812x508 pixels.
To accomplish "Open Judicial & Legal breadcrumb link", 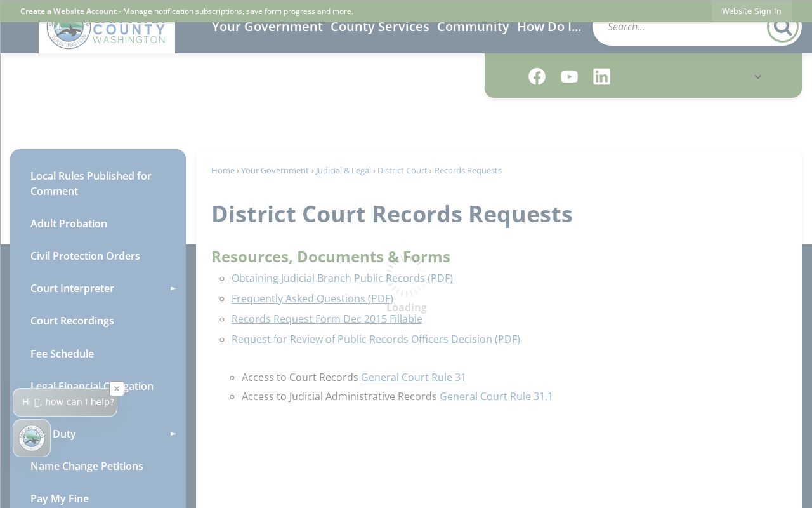I will [343, 170].
